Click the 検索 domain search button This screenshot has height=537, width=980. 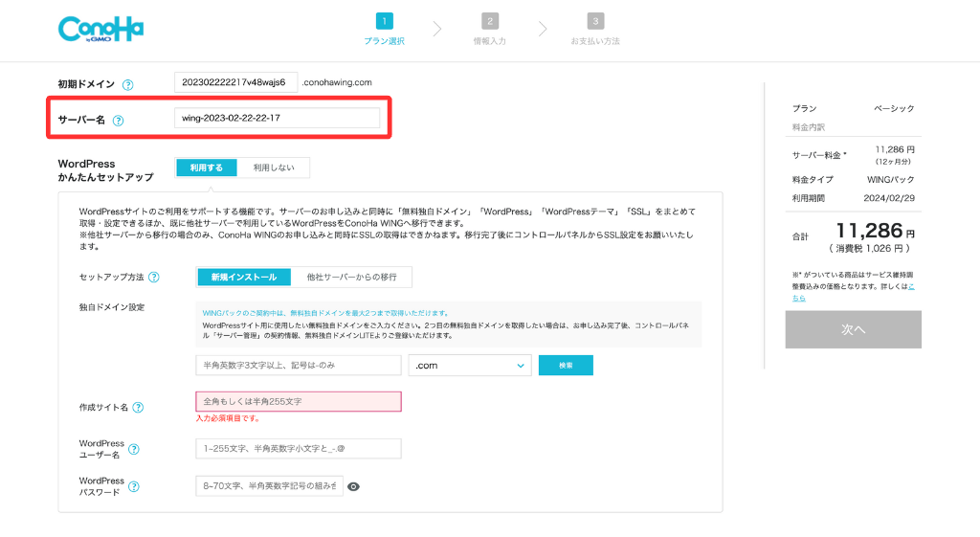pos(566,365)
